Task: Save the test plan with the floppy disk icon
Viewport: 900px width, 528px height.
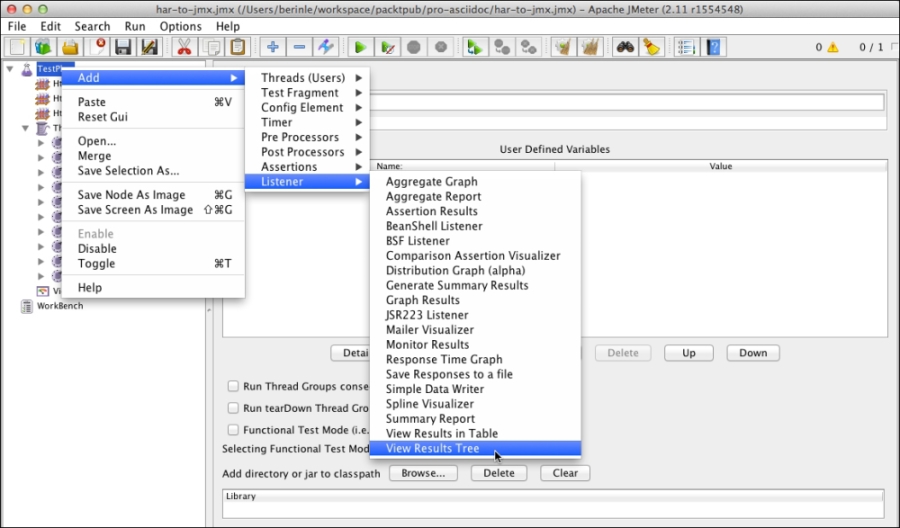Action: coord(123,47)
